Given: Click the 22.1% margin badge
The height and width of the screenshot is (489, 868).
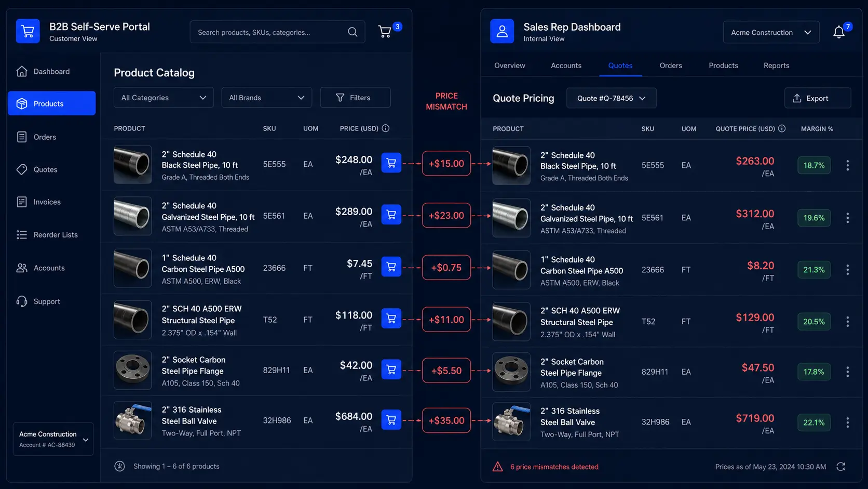Looking at the screenshot, I should point(813,422).
